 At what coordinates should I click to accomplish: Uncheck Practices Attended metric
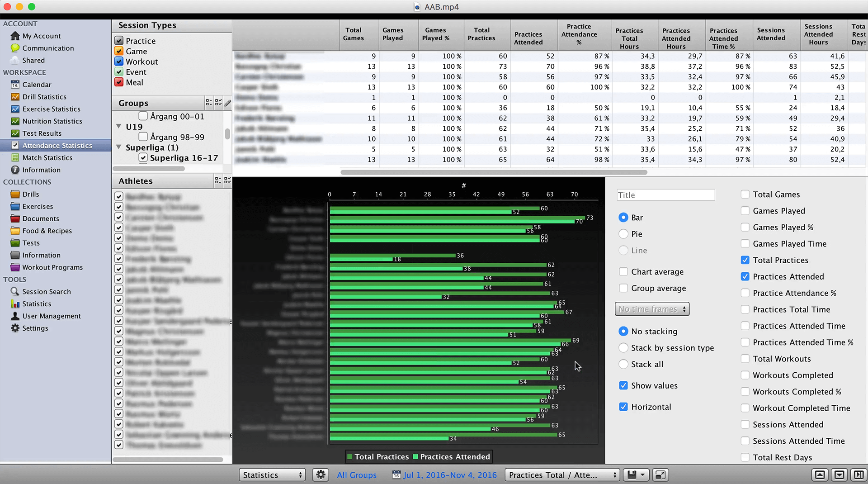click(745, 277)
